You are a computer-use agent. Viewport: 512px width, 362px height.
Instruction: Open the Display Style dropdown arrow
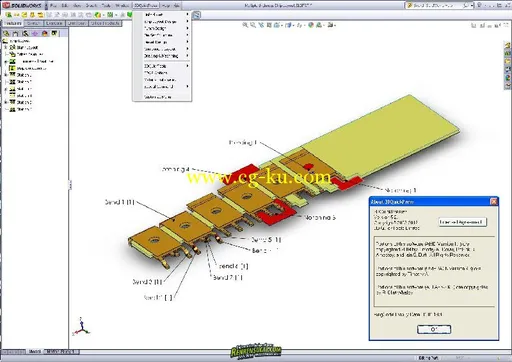click(x=293, y=25)
